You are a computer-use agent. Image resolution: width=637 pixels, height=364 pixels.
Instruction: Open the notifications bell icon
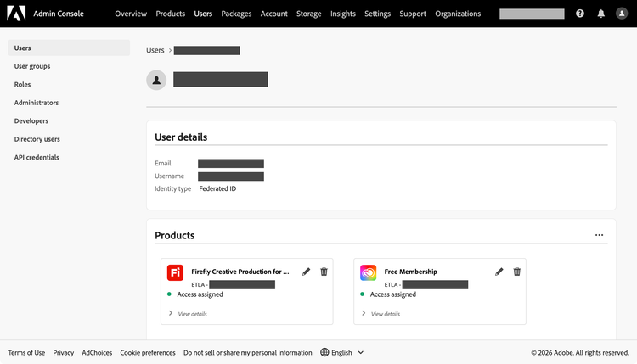click(x=600, y=14)
